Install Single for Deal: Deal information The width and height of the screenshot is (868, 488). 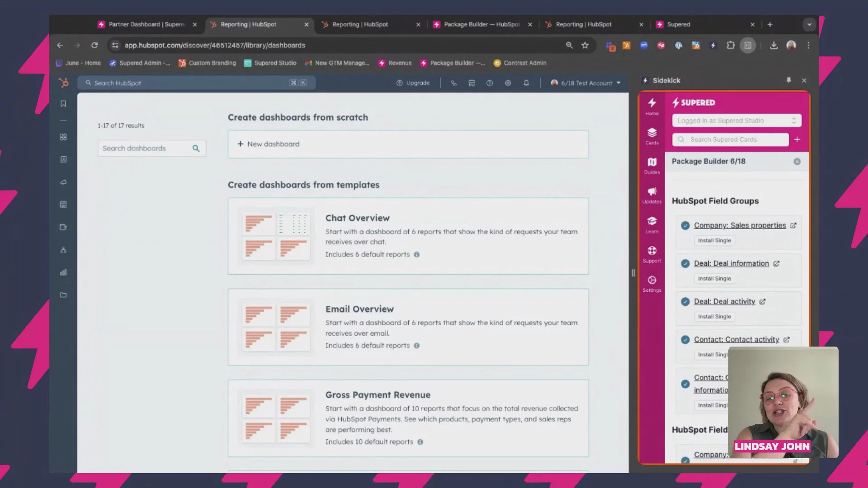pyautogui.click(x=714, y=278)
